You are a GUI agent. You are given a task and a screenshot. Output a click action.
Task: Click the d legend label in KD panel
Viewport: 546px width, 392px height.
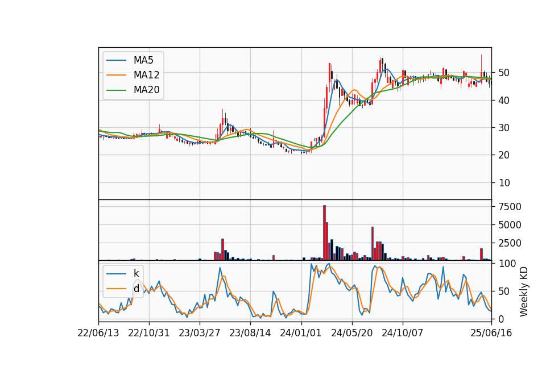pos(136,289)
